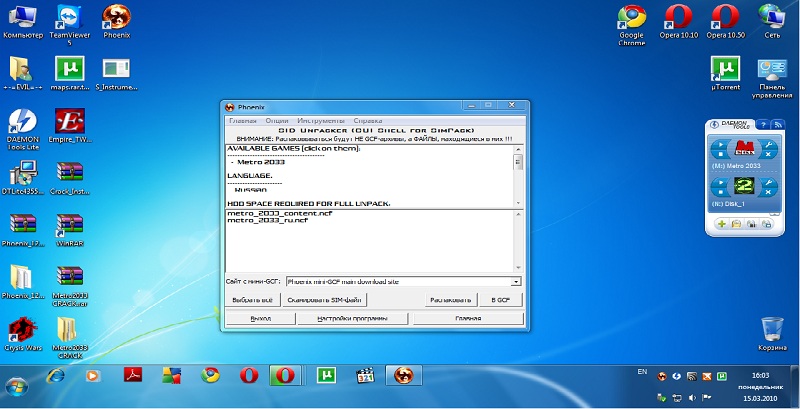Open the WinRAR desktop shortcut
Image resolution: width=800 pixels, height=409 pixels.
(70, 230)
